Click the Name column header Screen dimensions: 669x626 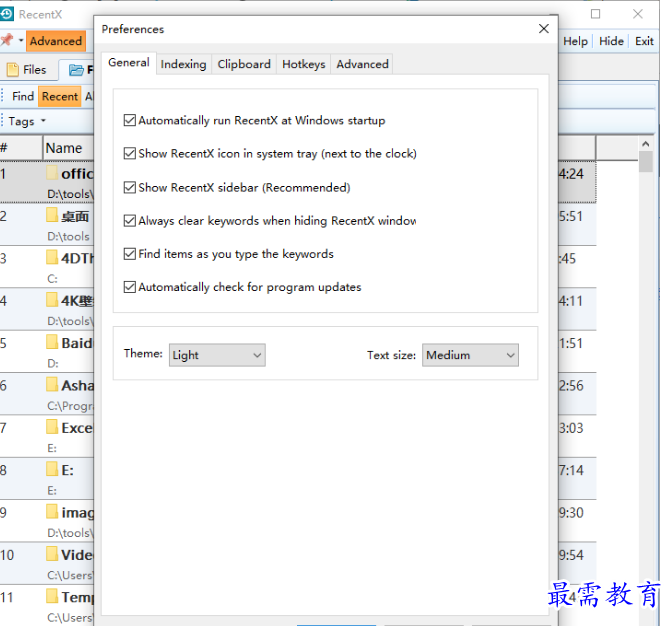point(68,148)
